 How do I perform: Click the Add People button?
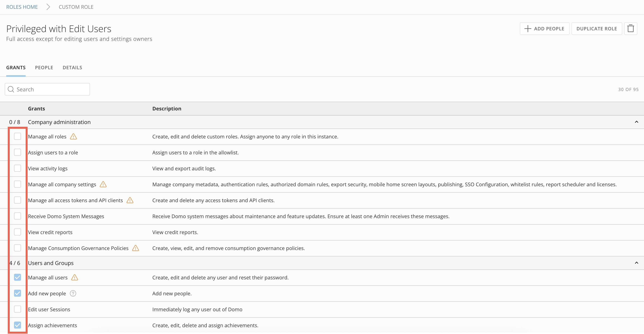click(544, 29)
